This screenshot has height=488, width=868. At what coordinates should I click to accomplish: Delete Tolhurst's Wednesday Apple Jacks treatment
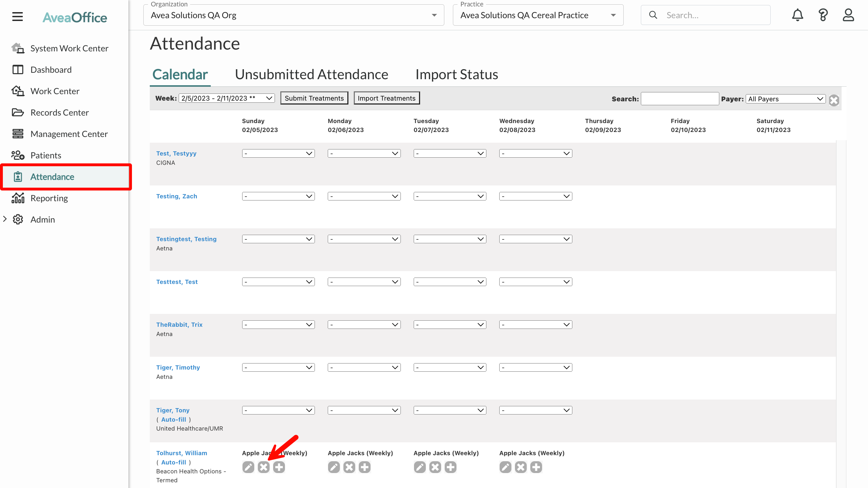[x=521, y=467]
